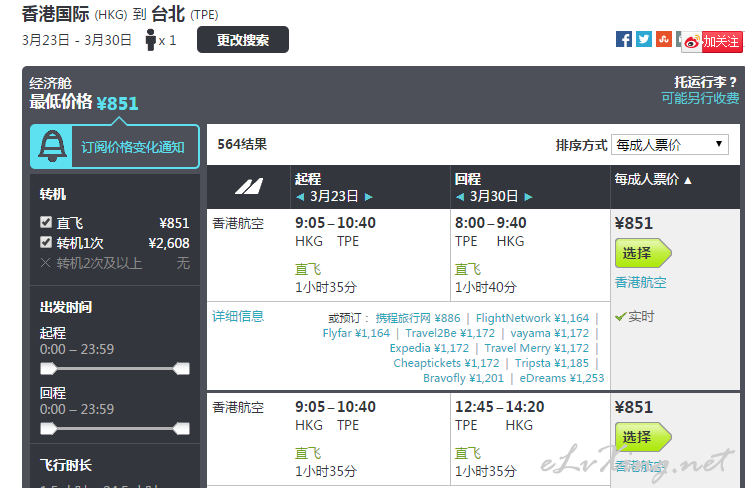Image resolution: width=745 pixels, height=496 pixels.
Task: Share via Twitter icon
Action: (644, 39)
